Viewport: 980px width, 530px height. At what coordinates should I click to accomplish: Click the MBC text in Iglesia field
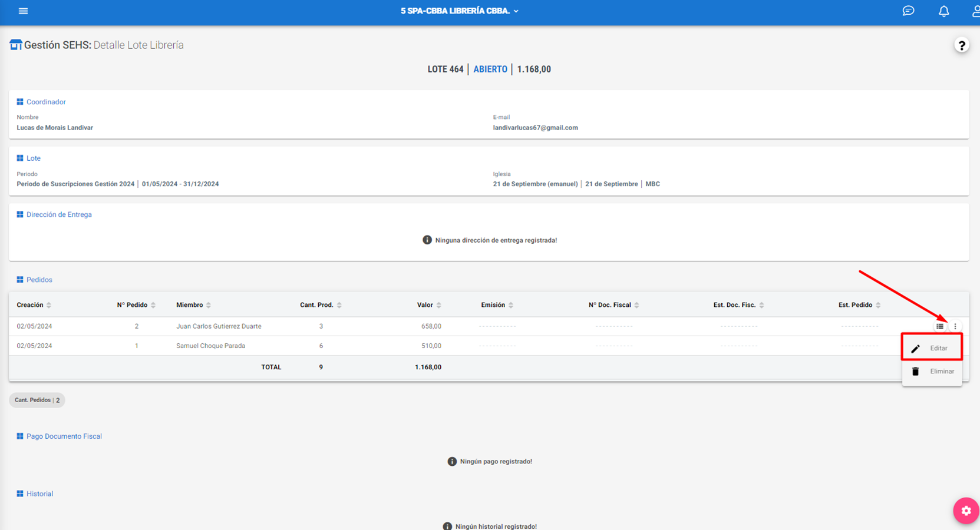coord(652,184)
